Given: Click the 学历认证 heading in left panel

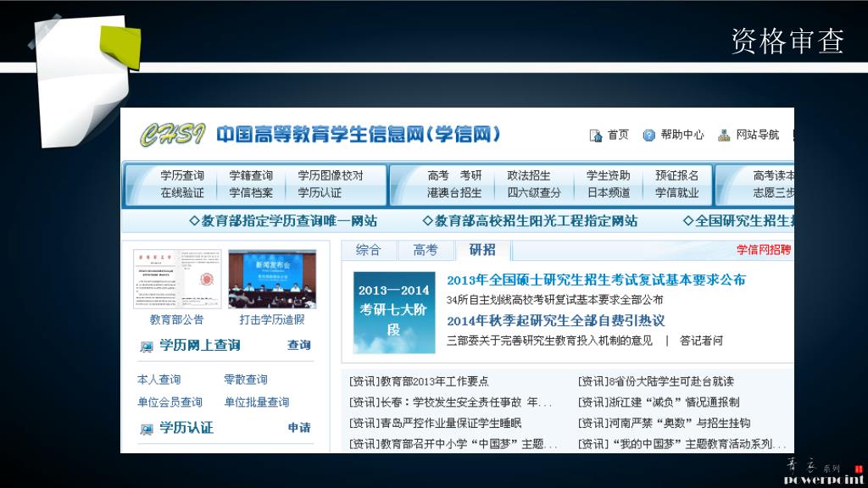Looking at the screenshot, I should 186,428.
